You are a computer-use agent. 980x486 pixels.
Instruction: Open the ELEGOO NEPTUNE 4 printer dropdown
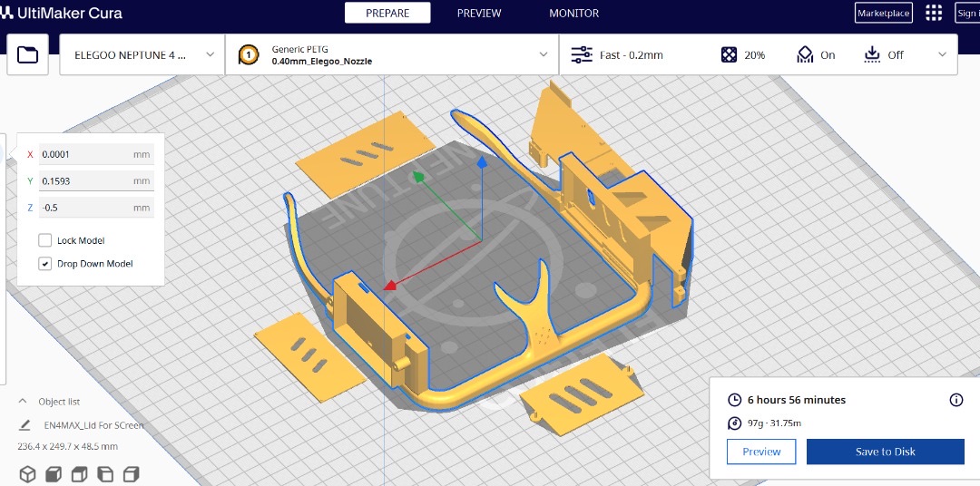pos(142,55)
